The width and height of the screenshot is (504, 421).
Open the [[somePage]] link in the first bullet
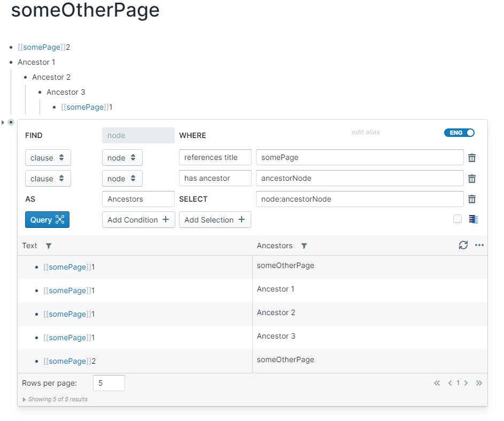coord(42,47)
